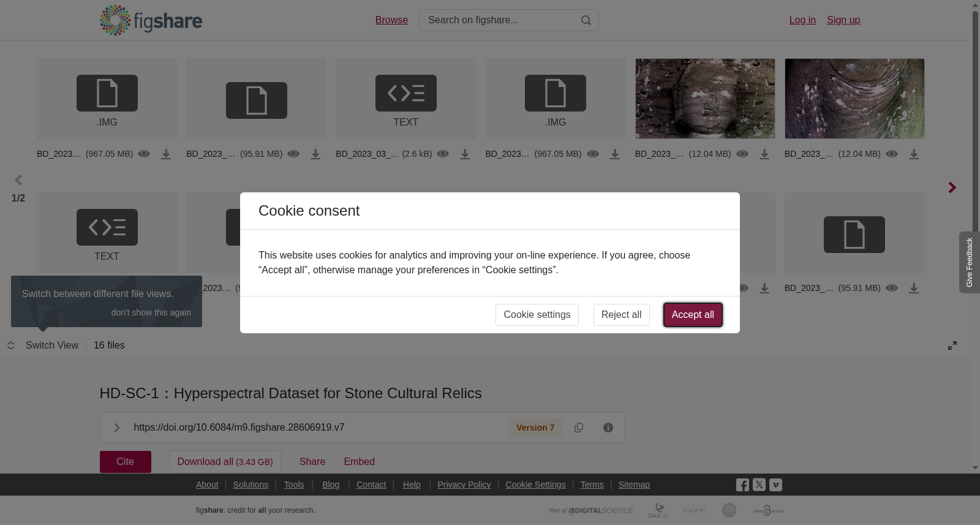Preview the bottom-row 95.91 MB file via its eye icon
980x525 pixels.
[892, 289]
